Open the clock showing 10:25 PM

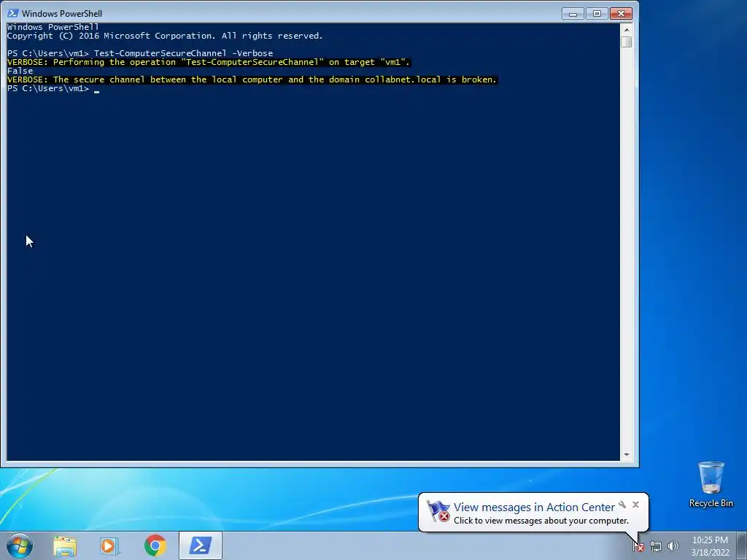click(710, 546)
